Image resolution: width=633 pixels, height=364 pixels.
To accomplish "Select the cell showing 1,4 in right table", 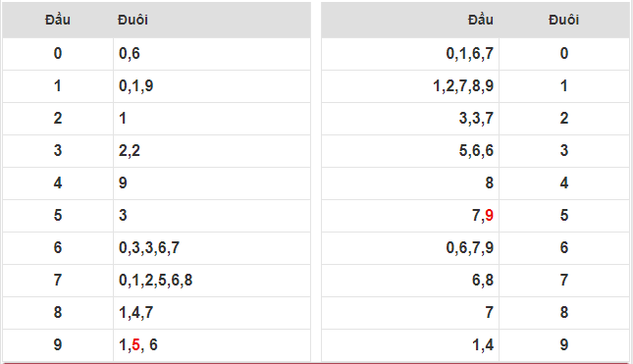I will pyautogui.click(x=410, y=345).
